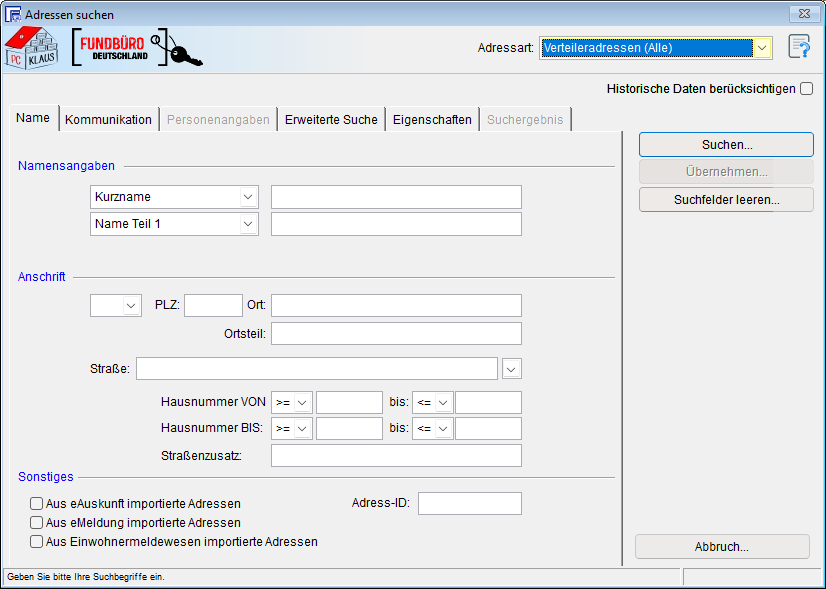Enable Historische Daten berücksichtigen checkbox
Screen dimensions: 826x589
click(806, 89)
